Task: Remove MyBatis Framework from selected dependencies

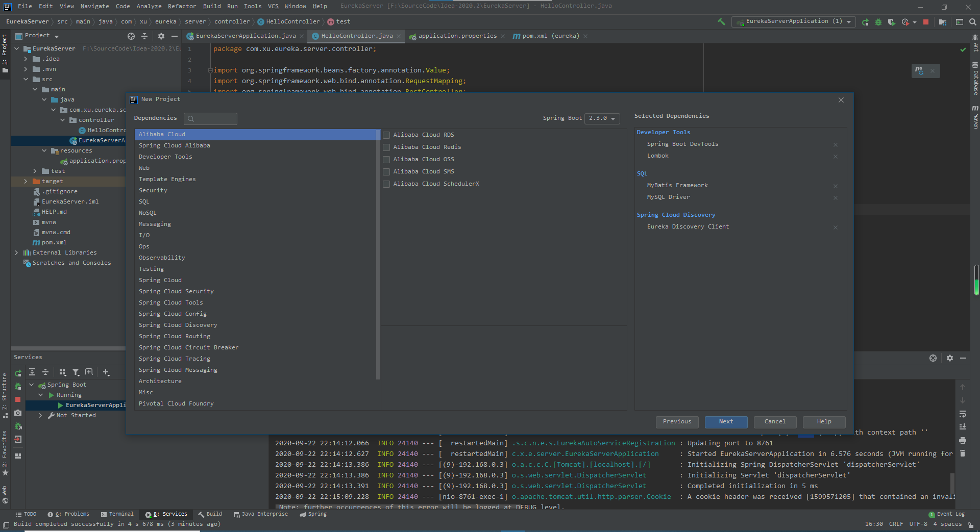Action: click(x=836, y=186)
